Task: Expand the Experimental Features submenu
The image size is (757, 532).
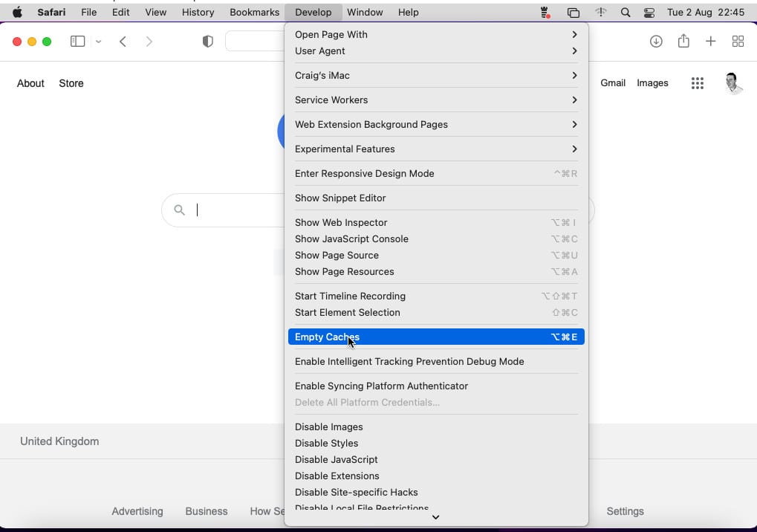Action: pyautogui.click(x=436, y=149)
